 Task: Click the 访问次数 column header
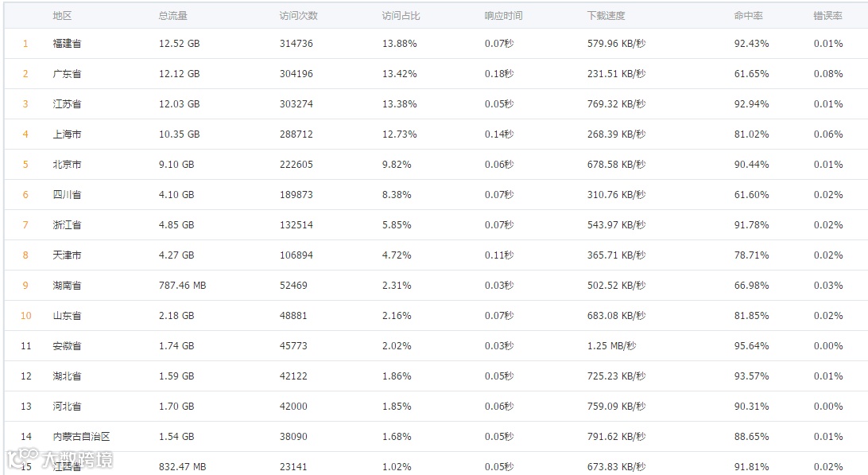(x=298, y=15)
